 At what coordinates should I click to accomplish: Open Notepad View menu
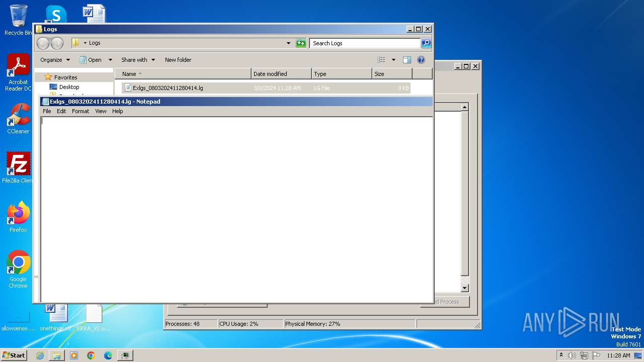tap(101, 111)
